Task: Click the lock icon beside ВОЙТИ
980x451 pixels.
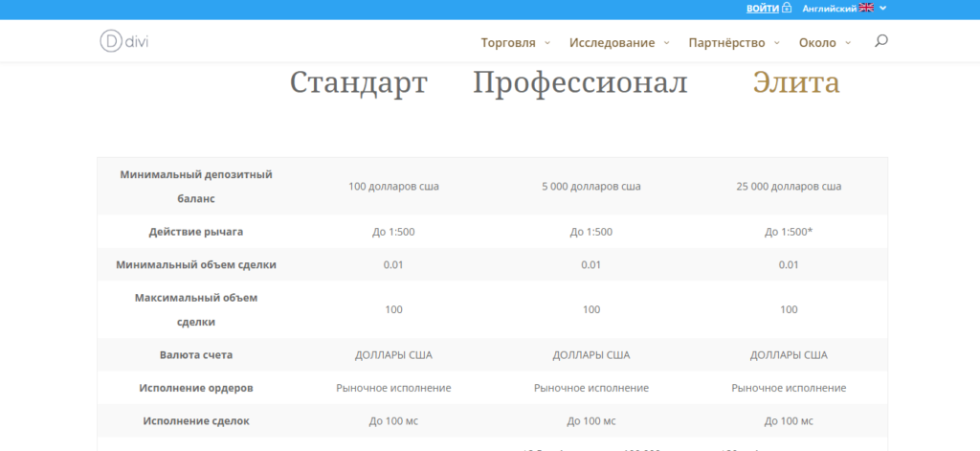Action: (x=787, y=8)
